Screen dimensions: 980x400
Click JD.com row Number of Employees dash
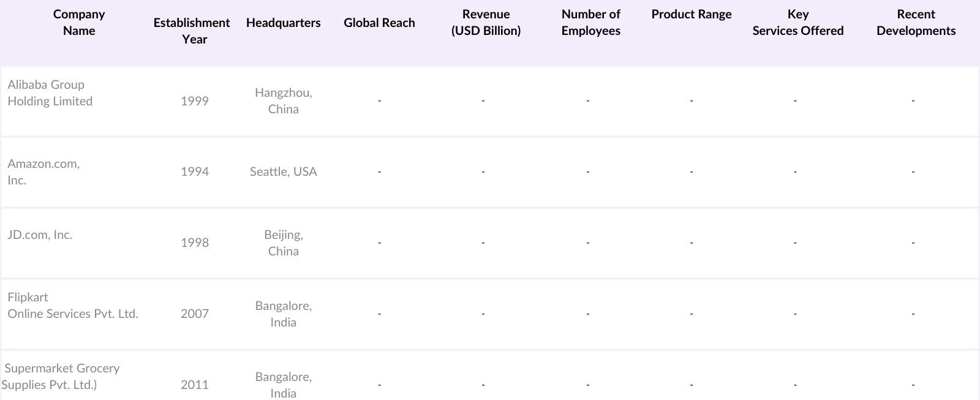pyautogui.click(x=587, y=243)
